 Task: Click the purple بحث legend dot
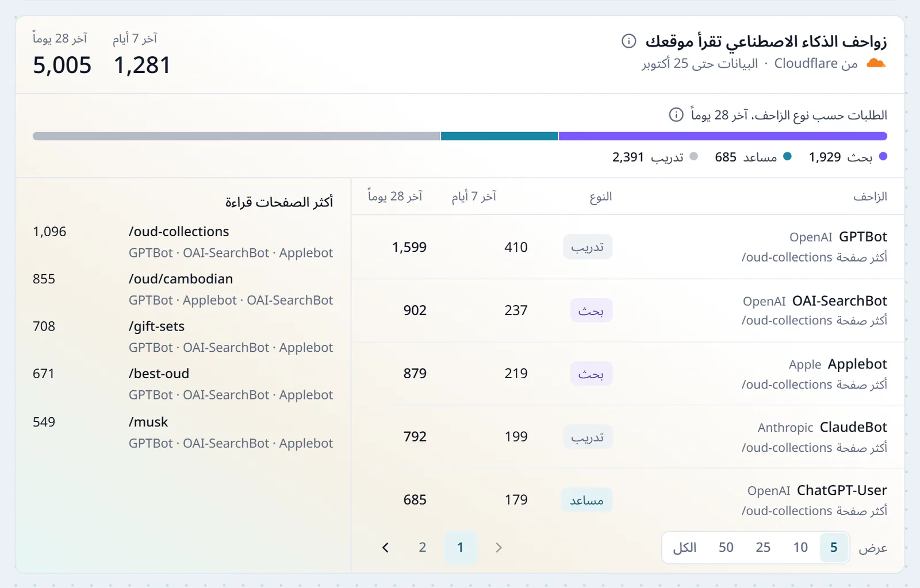[883, 156]
